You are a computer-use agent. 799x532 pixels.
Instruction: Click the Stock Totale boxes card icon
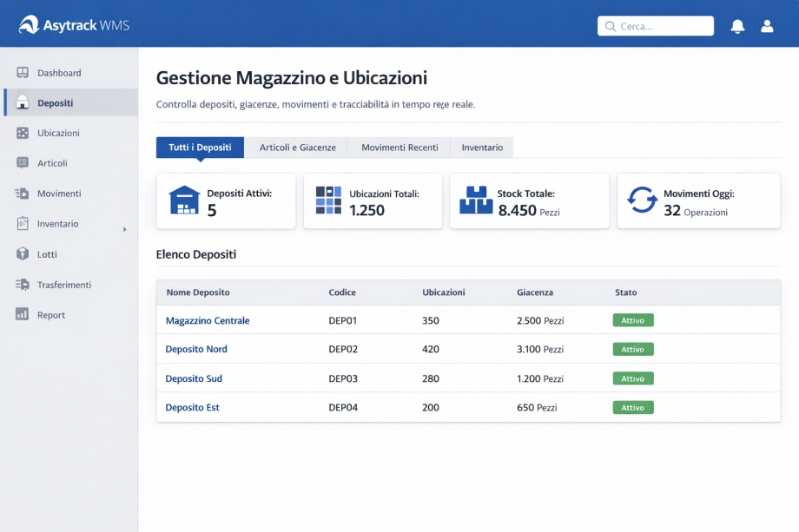[x=476, y=200]
